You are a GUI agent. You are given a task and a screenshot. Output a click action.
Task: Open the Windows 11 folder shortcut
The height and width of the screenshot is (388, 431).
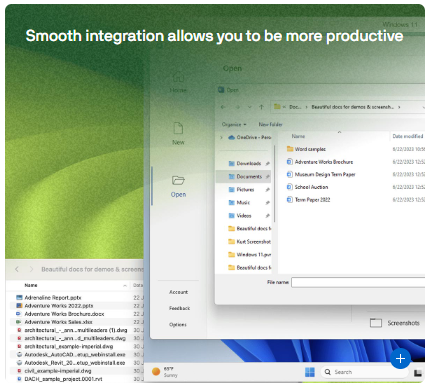249,254
